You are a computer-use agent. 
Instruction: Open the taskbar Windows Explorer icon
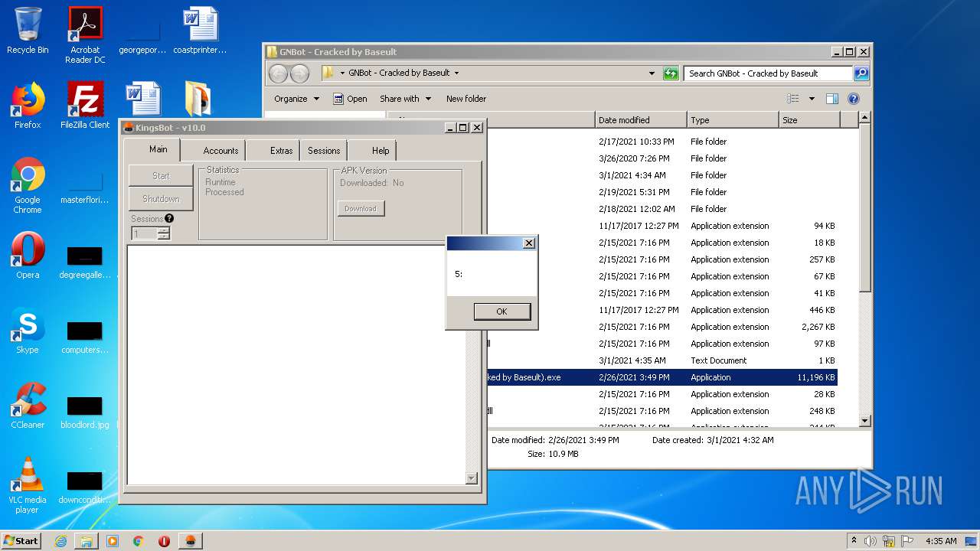87,541
